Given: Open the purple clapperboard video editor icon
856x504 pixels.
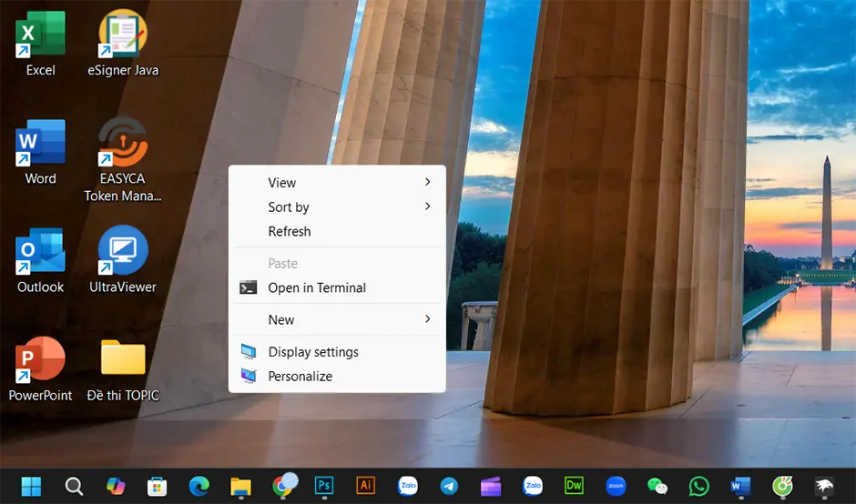Looking at the screenshot, I should coord(491,486).
